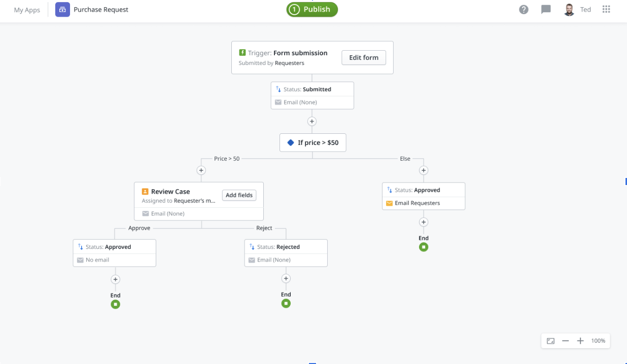Viewport: 627px width, 364px height.
Task: Click Add fields on Review Case
Action: 239,195
